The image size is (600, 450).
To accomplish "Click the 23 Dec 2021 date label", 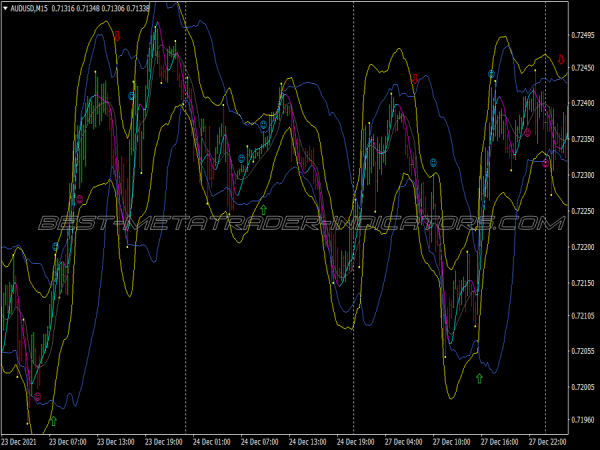I will 21,440.
